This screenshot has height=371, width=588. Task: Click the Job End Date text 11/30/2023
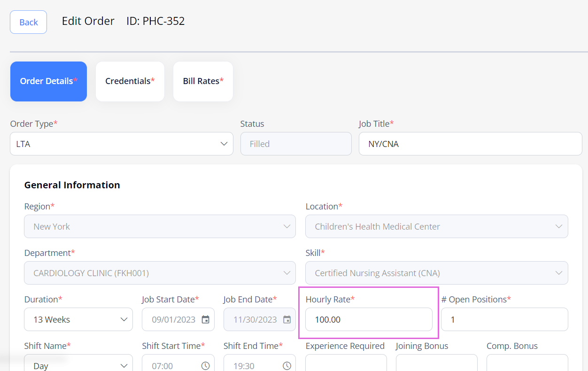[255, 320]
